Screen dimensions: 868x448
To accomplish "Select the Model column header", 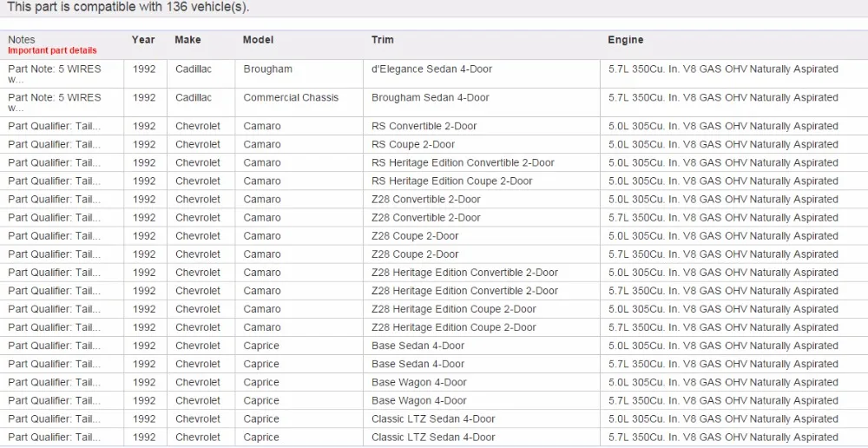I will (x=258, y=40).
